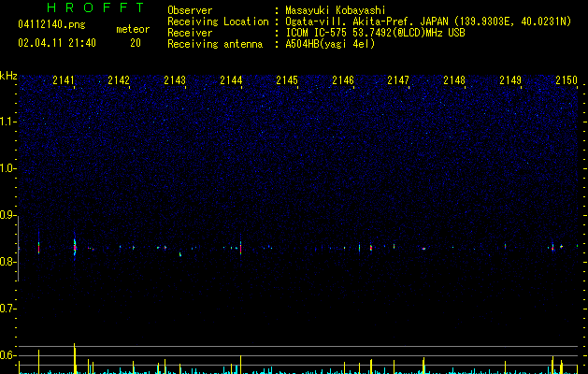
Task: Click the ICOM IC-575 53.7492 MHz receiver value
Action: click(x=375, y=33)
